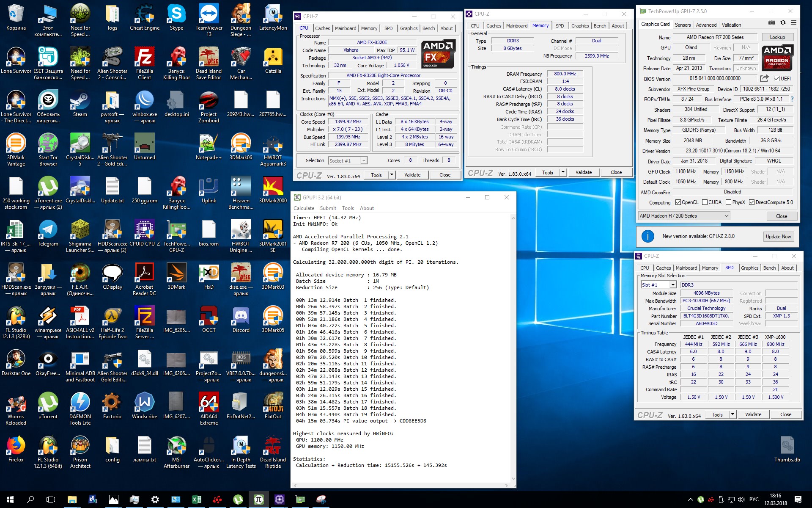
Task: Open the Discord desktop icon
Action: 241,320
